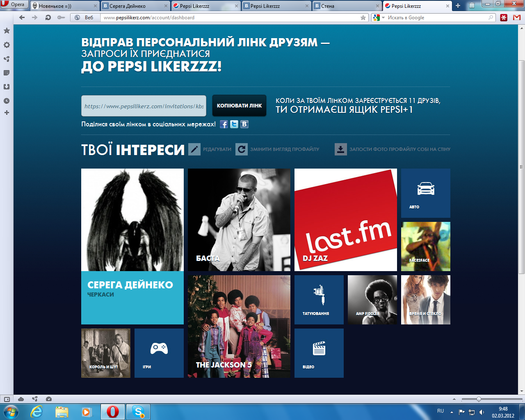Open search engine dropdown arrow

coord(383,18)
